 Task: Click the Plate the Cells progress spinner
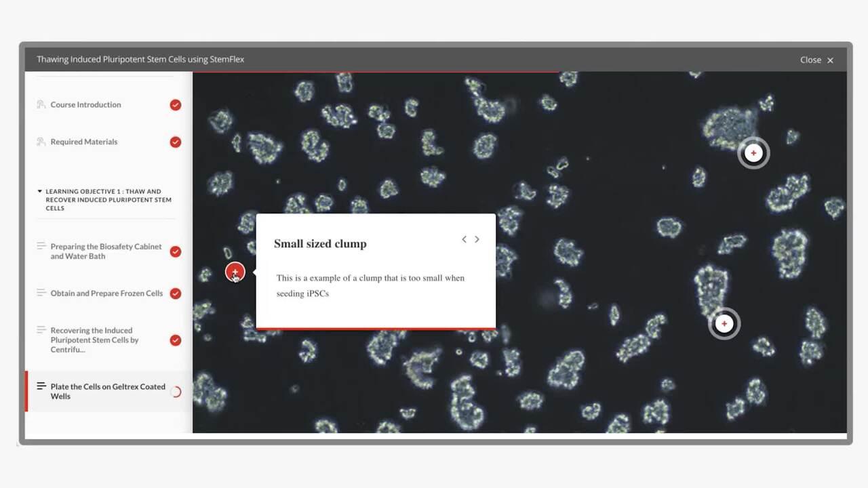click(176, 392)
